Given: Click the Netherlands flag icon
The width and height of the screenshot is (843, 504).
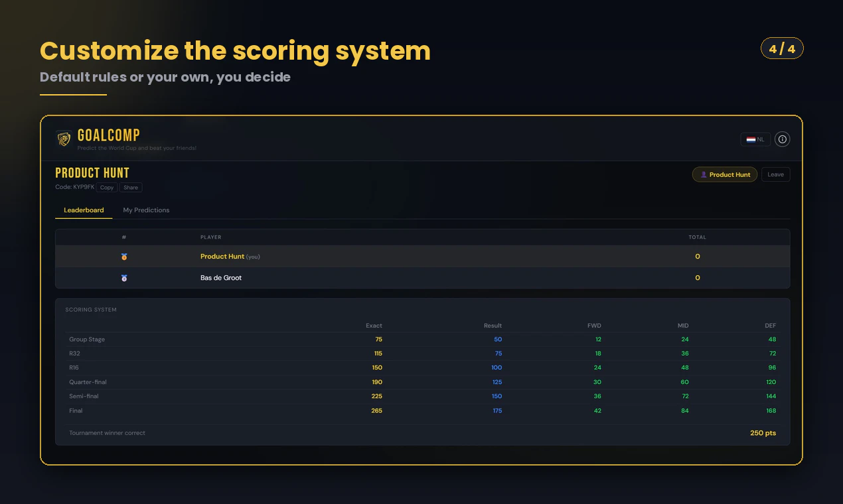Looking at the screenshot, I should tap(751, 139).
